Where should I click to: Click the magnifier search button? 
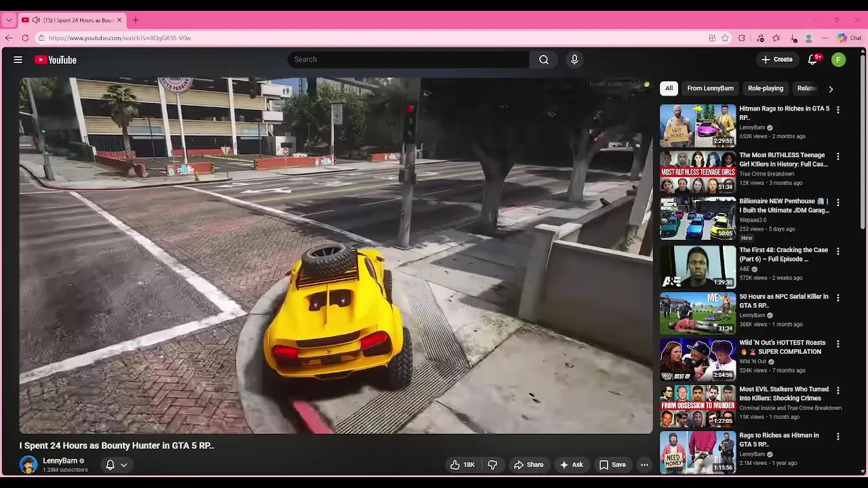point(544,60)
